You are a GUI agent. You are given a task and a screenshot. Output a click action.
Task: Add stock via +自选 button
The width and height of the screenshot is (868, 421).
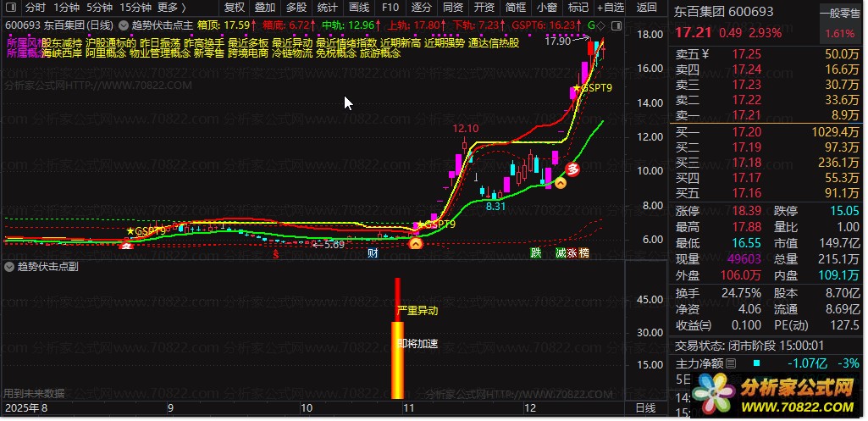611,8
